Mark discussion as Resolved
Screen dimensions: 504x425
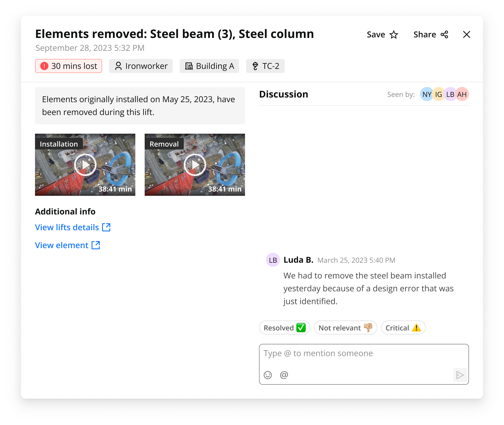(x=284, y=328)
